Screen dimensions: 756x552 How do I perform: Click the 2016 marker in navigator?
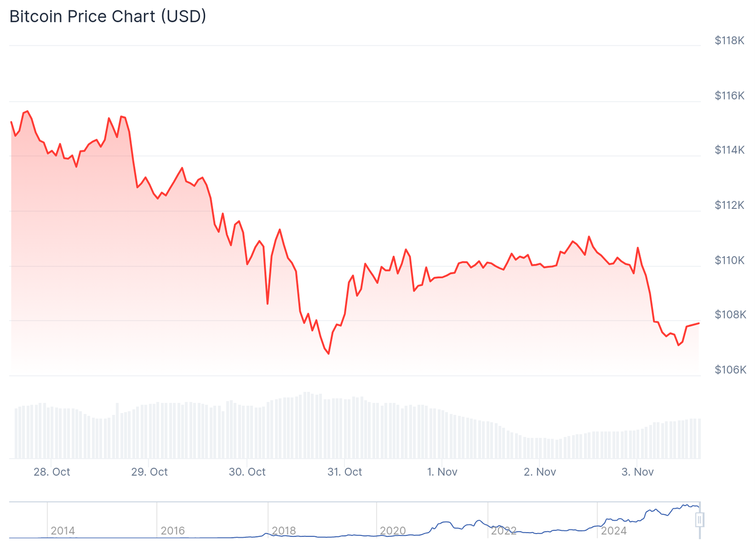click(172, 531)
